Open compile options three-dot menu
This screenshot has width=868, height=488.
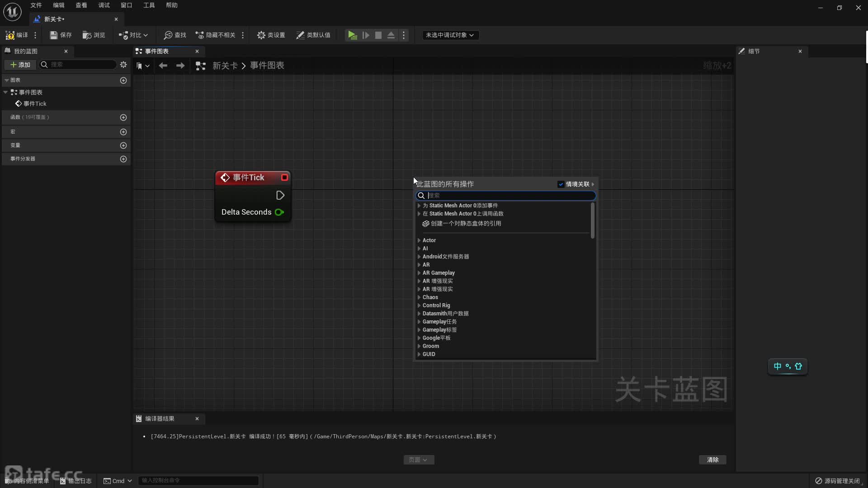(x=35, y=35)
